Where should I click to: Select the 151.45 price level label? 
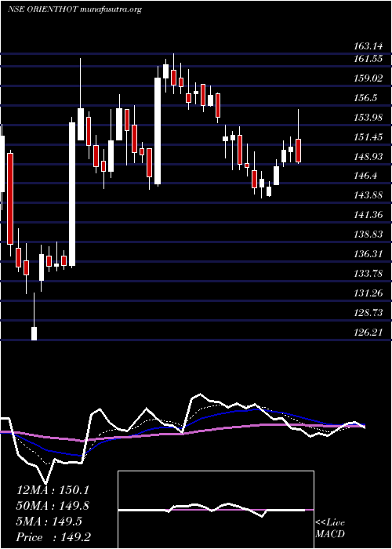368,137
